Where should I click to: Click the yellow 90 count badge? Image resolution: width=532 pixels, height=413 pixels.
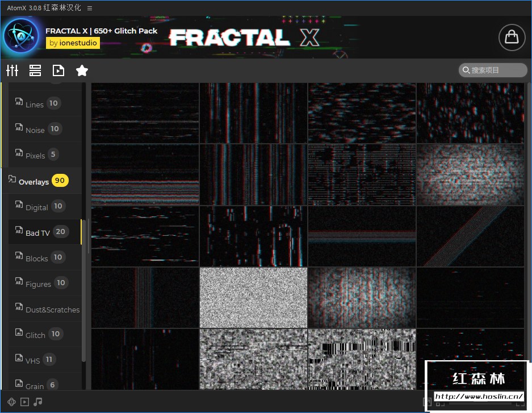point(60,181)
